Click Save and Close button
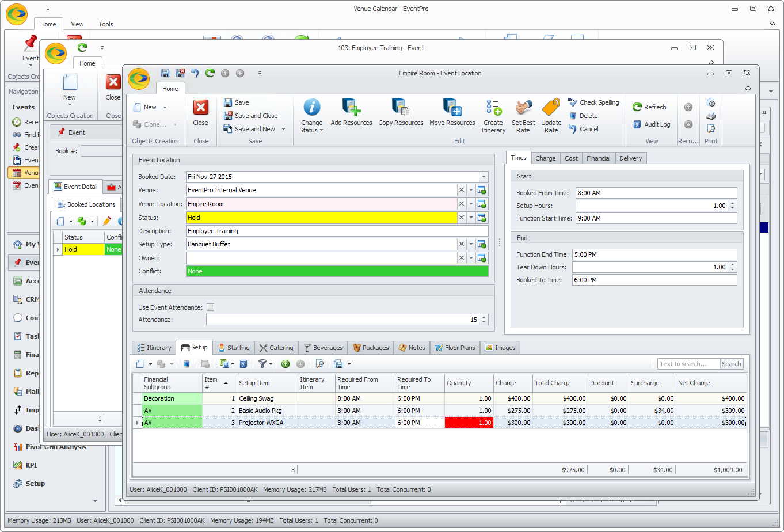Screen dimensions: 784x532 [250, 116]
